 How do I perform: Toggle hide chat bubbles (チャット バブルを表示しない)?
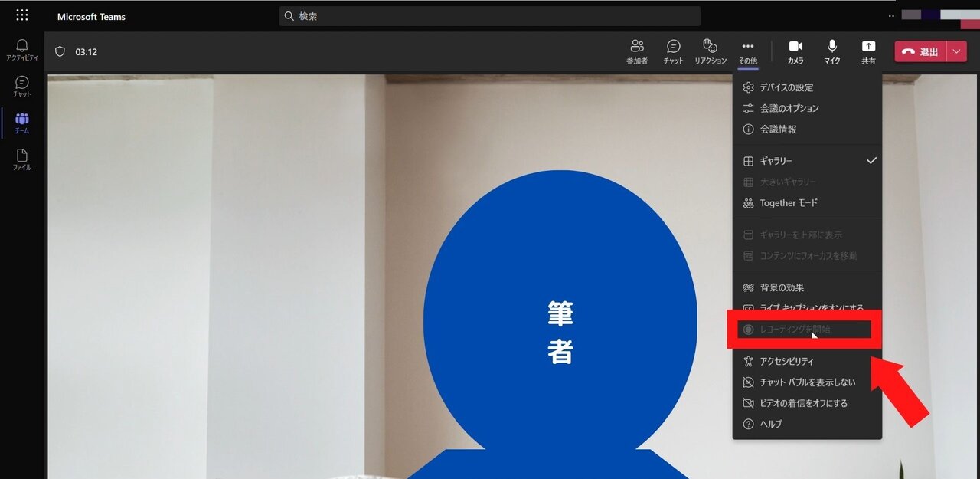click(x=807, y=382)
